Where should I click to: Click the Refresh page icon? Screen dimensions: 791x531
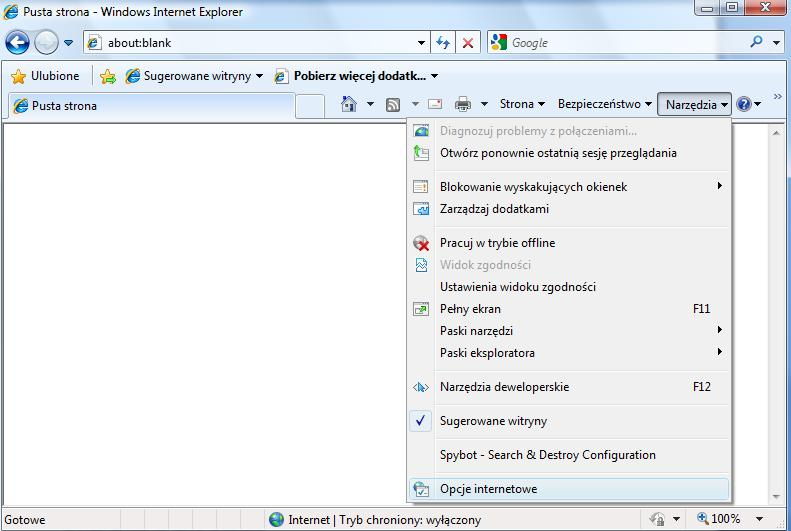pyautogui.click(x=443, y=43)
